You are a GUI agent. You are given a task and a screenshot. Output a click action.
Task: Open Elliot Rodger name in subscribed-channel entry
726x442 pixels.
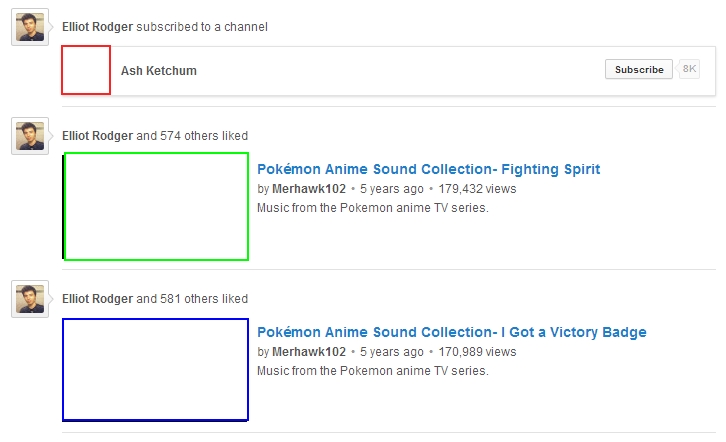pos(98,27)
